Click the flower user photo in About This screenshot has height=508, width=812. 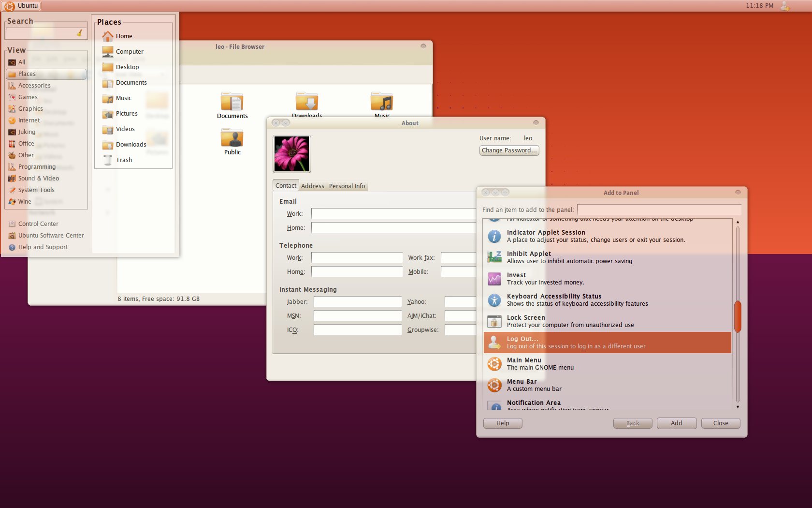point(292,154)
